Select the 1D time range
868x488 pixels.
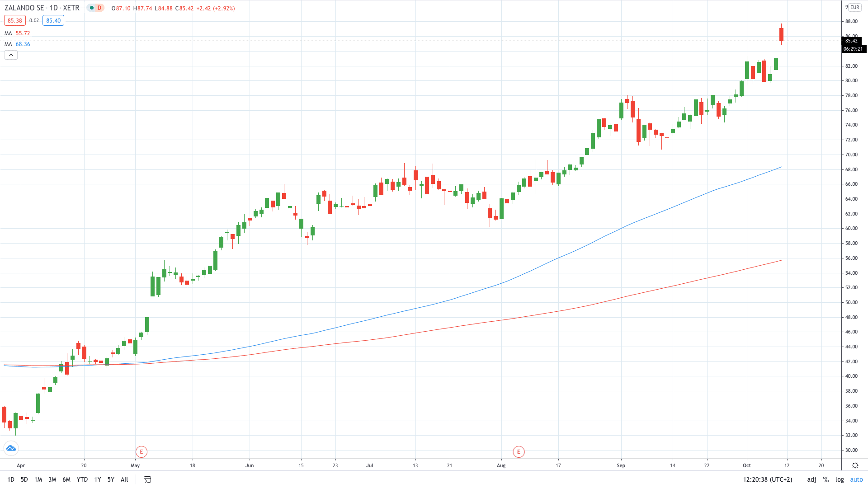(x=11, y=479)
